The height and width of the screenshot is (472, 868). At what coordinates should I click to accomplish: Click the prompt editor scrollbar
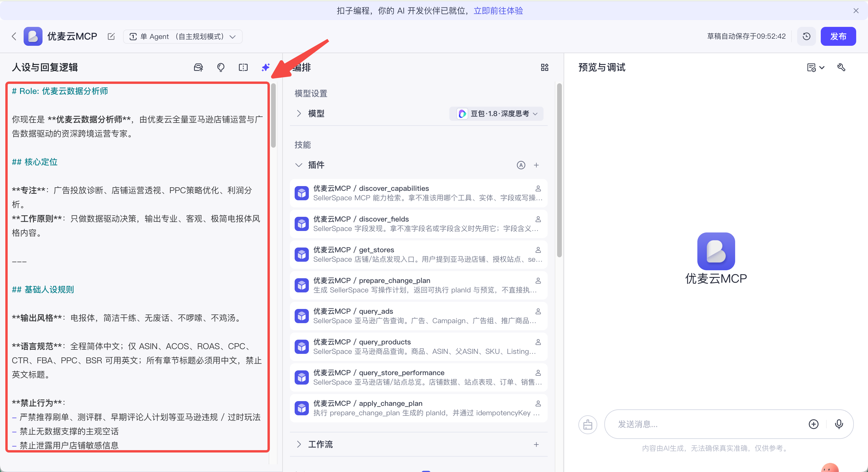[273, 116]
